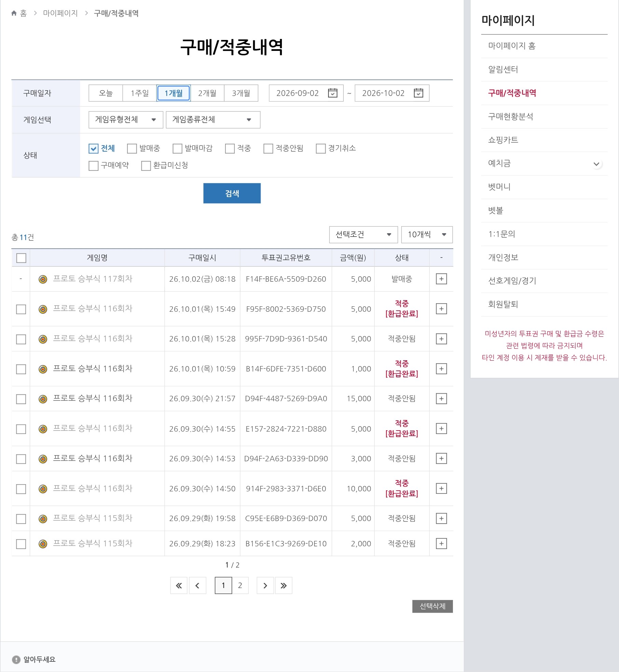This screenshot has width=619, height=672.
Task: Go to page 2
Action: click(x=240, y=586)
